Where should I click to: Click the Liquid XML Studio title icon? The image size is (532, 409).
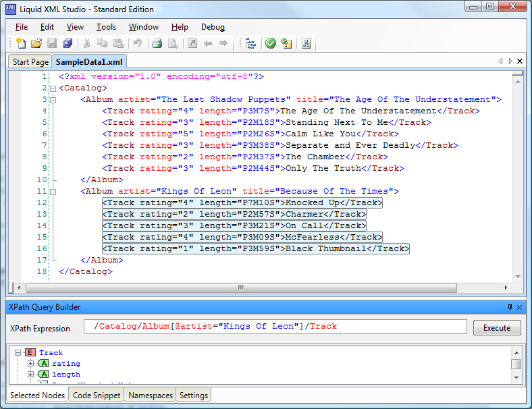coord(11,9)
